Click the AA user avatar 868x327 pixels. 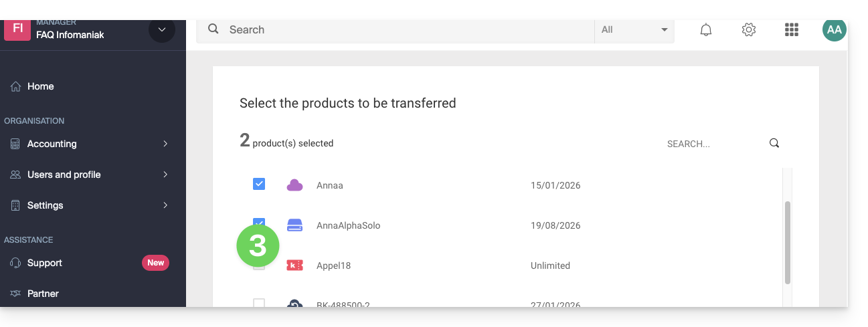pos(834,30)
